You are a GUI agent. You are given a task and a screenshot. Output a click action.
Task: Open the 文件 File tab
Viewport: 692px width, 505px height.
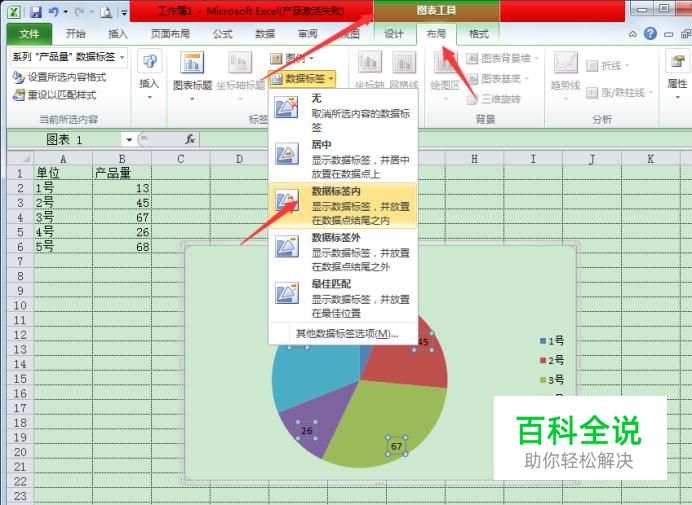pos(29,34)
